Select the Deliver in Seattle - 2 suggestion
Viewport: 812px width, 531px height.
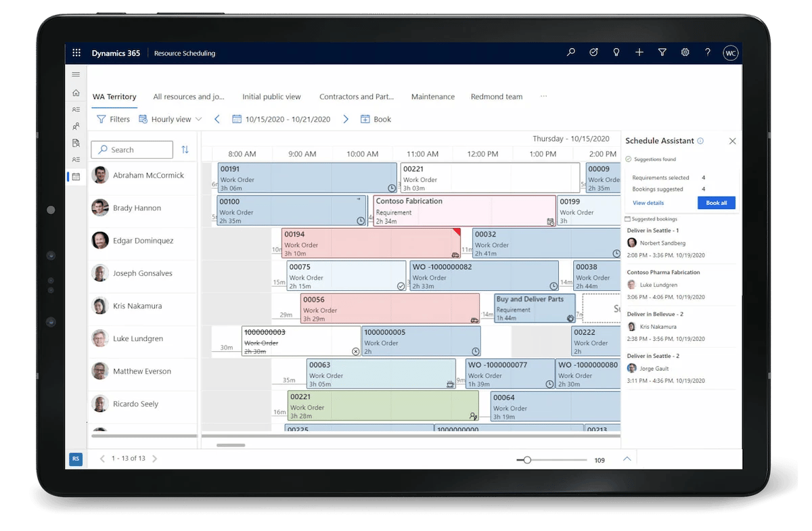681,369
